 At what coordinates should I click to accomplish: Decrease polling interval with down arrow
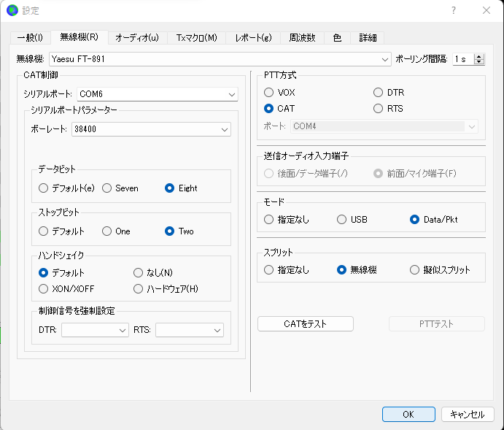coord(479,62)
